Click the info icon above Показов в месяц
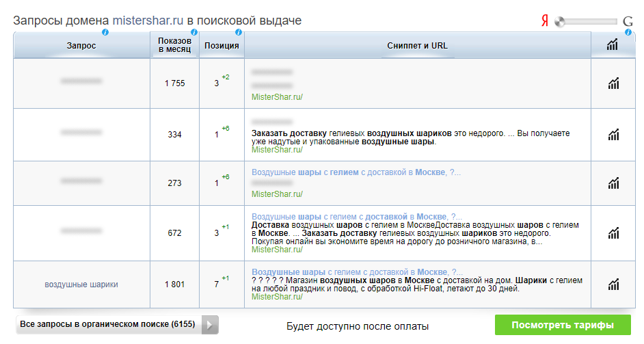This screenshot has width=644, height=344. point(194,32)
